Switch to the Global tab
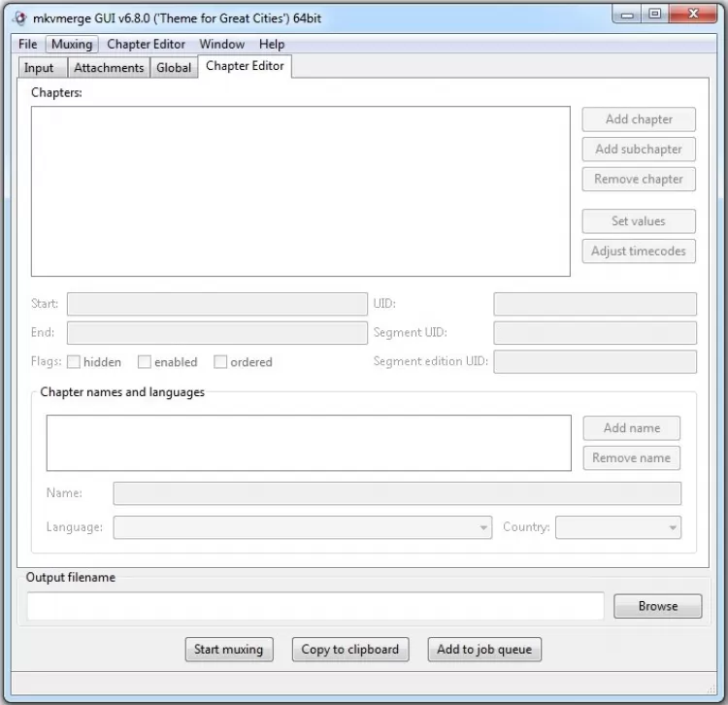The width and height of the screenshot is (728, 705). [174, 68]
